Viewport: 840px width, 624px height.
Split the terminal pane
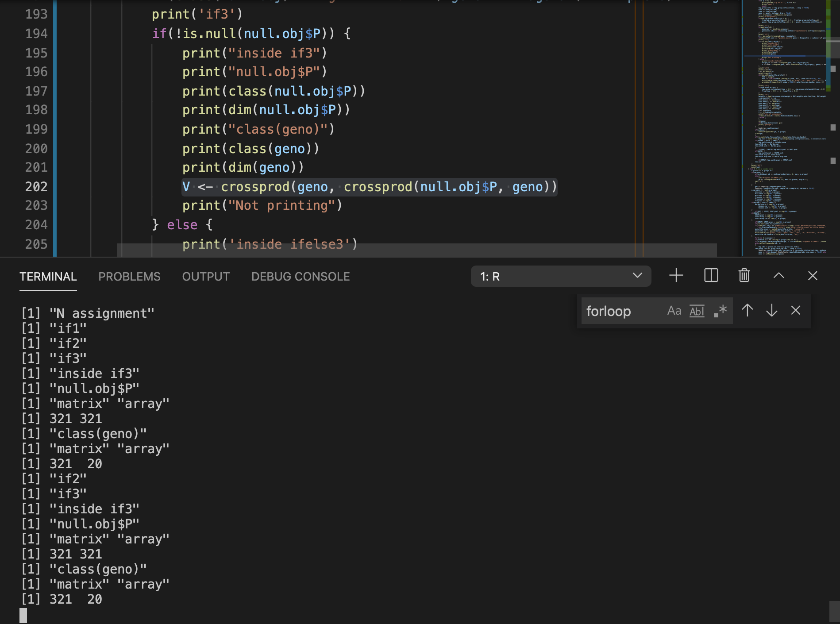711,276
